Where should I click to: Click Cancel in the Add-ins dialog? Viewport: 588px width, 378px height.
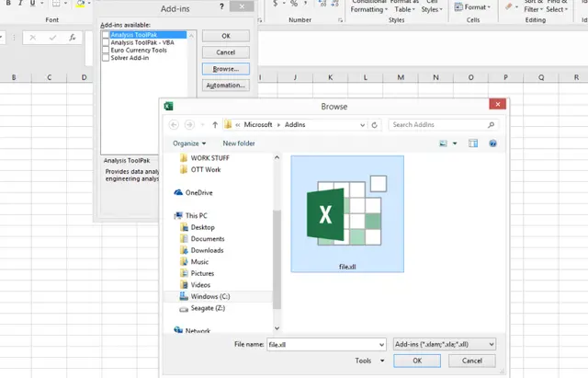pos(226,52)
